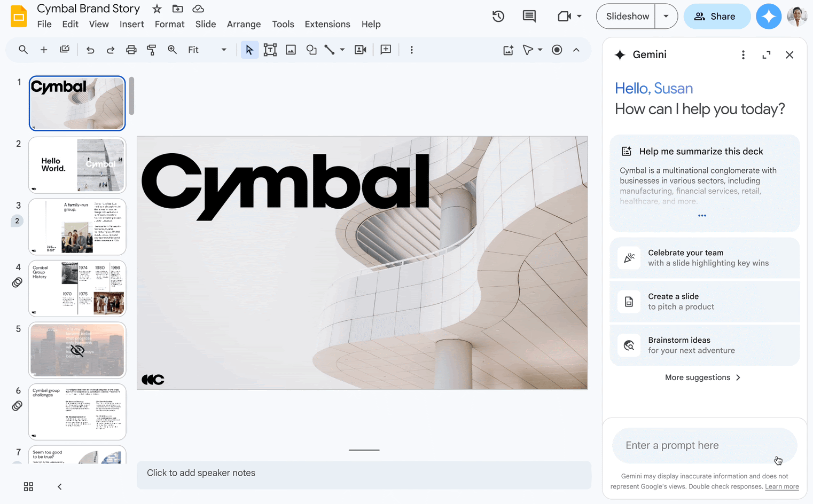Open the Slideshow options dropdown arrow
Image resolution: width=813 pixels, height=504 pixels.
666,16
